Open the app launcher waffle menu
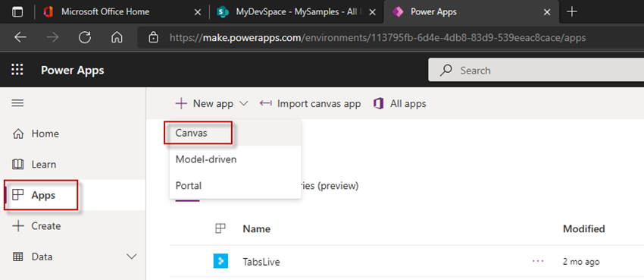 (x=17, y=70)
